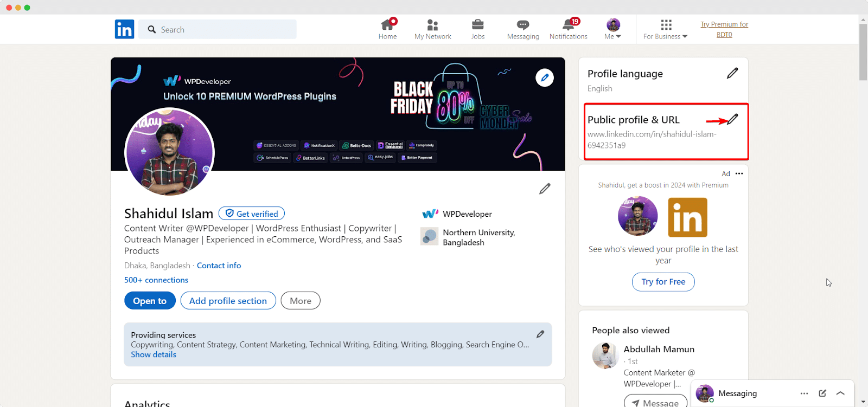This screenshot has width=868, height=407.
Task: Click the Search input field
Action: pos(218,29)
